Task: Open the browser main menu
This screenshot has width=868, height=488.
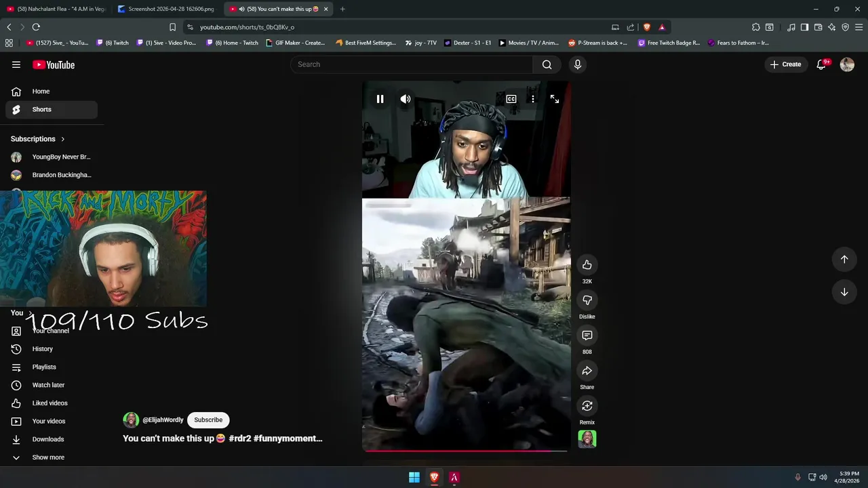Action: tap(859, 27)
